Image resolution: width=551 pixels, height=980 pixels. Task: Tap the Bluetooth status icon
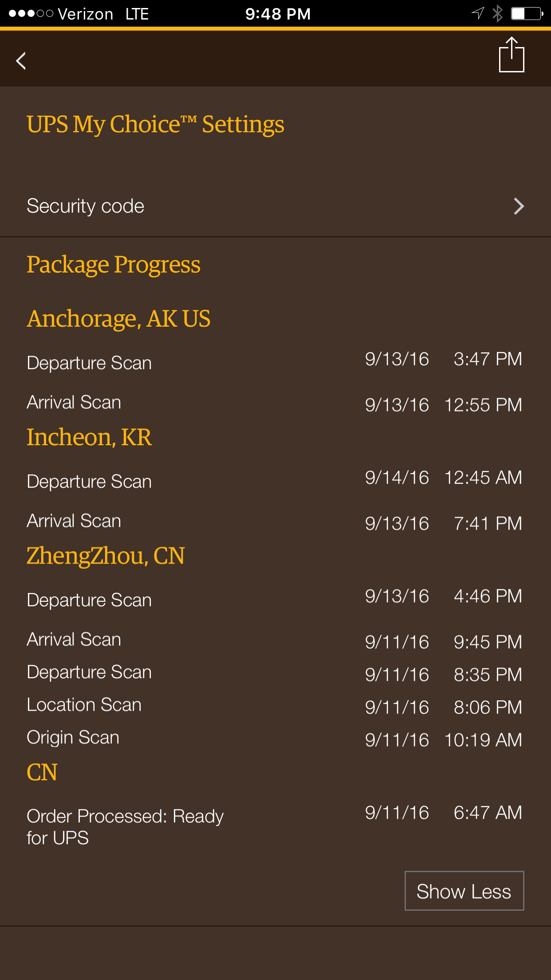tap(497, 14)
